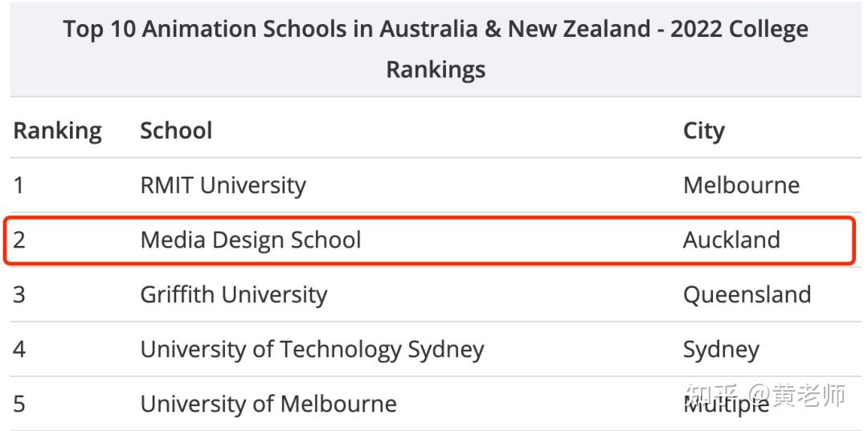Select the Ranking column header
This screenshot has height=431, width=868.
(x=58, y=131)
